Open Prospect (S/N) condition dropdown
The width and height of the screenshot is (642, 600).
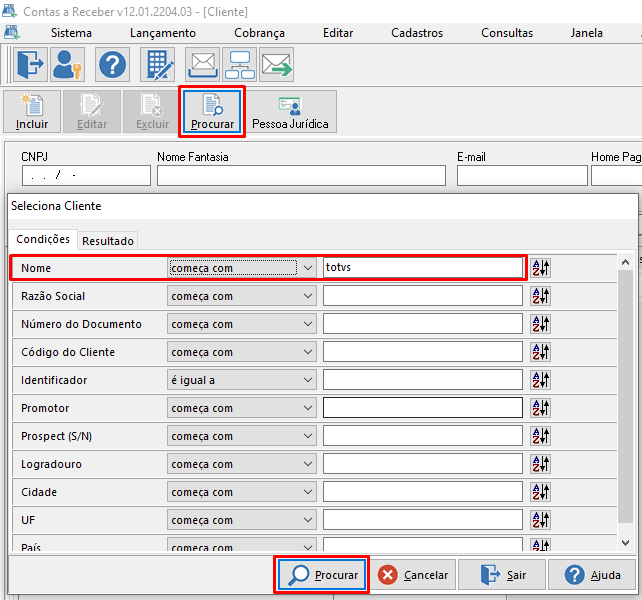pyautogui.click(x=242, y=436)
